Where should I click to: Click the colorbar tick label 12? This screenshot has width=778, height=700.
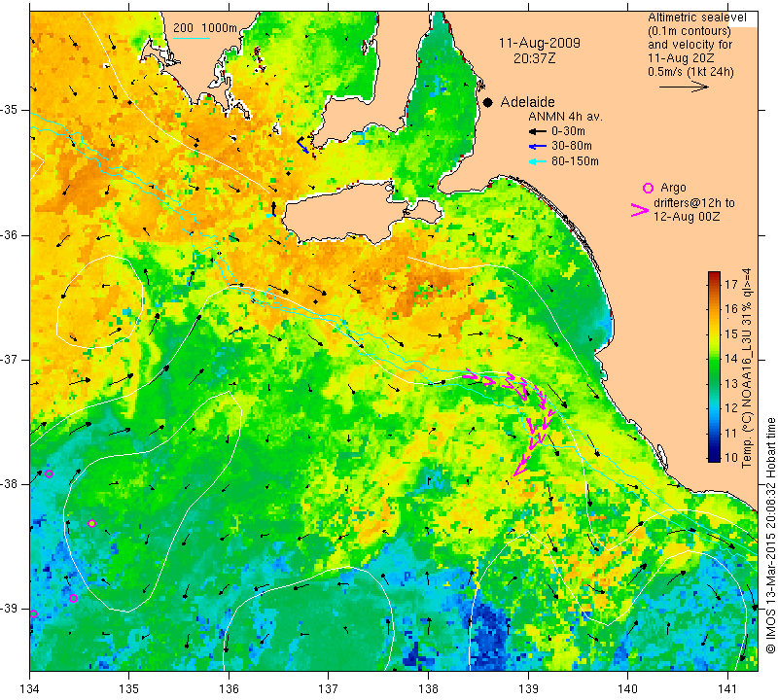[731, 407]
